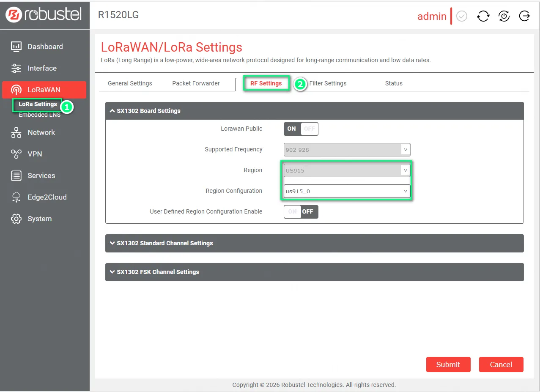Enable User Defined Region Configuration switch

[x=301, y=211]
